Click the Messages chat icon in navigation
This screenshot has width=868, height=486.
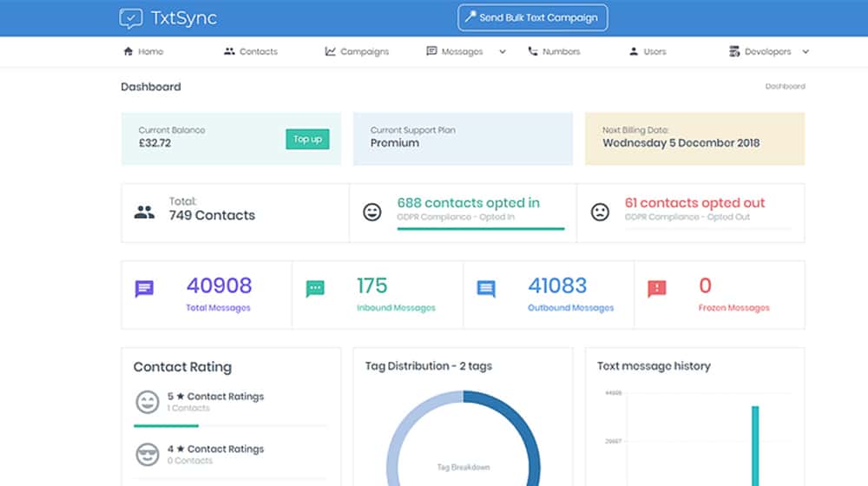click(431, 51)
